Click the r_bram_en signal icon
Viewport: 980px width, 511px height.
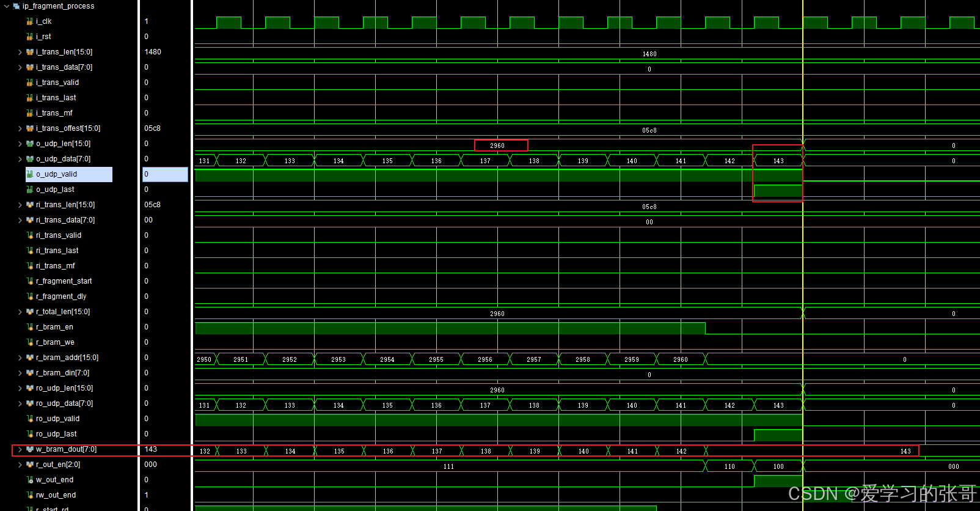pyautogui.click(x=30, y=327)
